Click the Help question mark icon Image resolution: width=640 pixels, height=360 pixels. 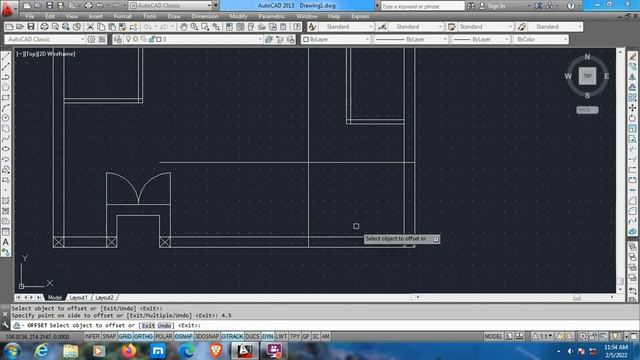pyautogui.click(x=571, y=6)
